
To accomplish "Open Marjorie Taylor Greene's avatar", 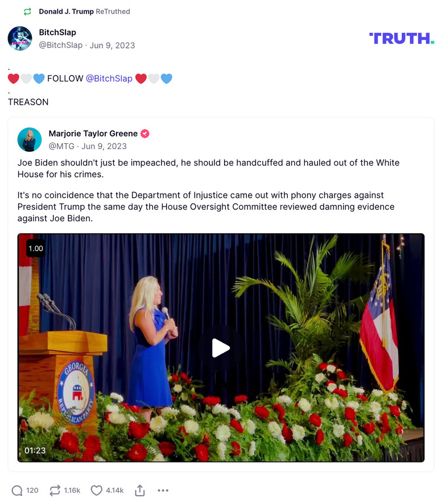I will pyautogui.click(x=30, y=140).
